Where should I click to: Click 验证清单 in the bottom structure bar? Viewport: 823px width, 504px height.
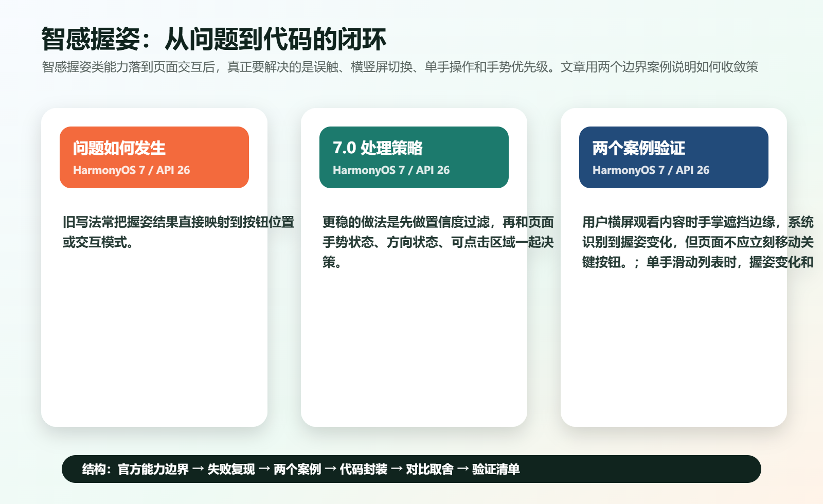coord(496,469)
